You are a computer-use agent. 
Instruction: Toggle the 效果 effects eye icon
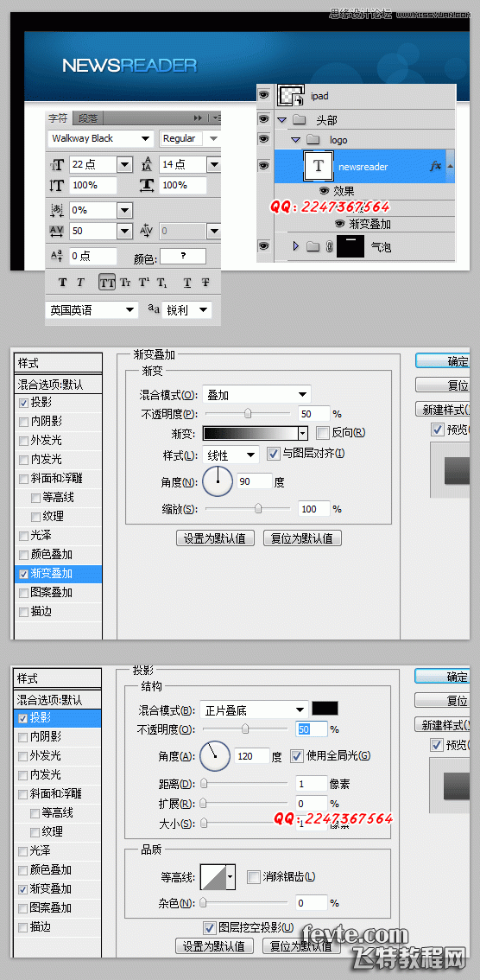point(325,191)
